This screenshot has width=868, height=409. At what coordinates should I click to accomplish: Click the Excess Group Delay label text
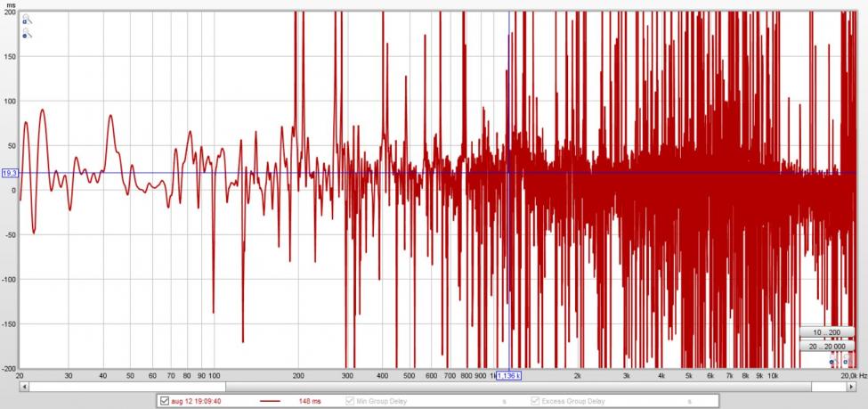pyautogui.click(x=573, y=401)
